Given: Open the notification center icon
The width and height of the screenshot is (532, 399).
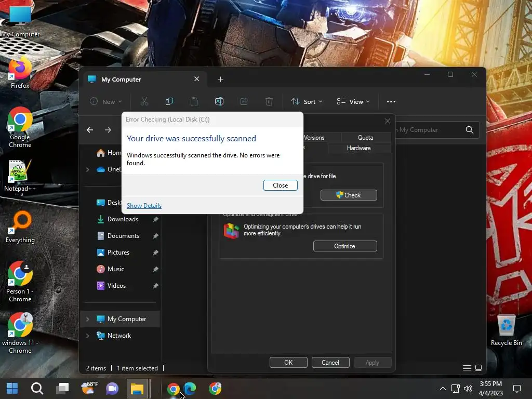Looking at the screenshot, I should click(x=517, y=389).
